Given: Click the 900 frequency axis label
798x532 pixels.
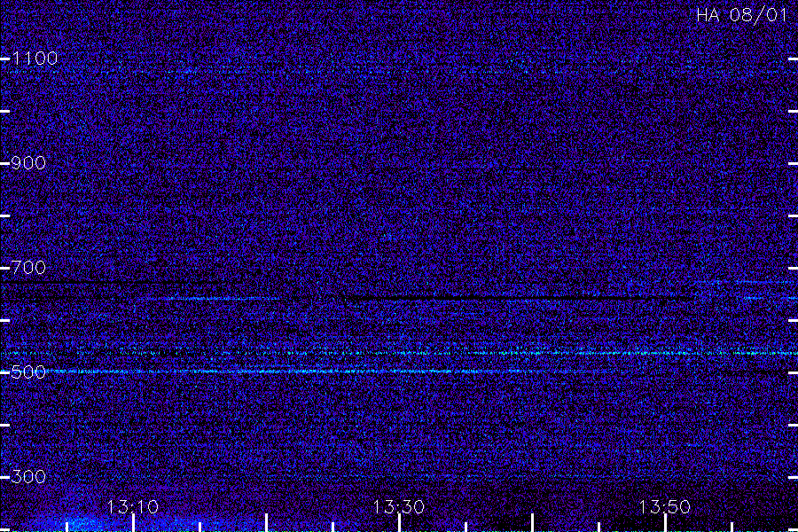Looking at the screenshot, I should [x=28, y=163].
